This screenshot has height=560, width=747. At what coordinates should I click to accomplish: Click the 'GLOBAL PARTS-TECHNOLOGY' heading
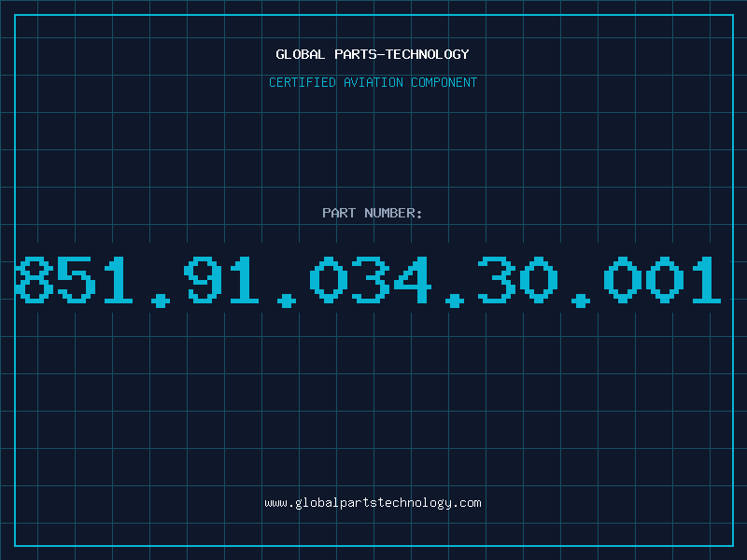click(x=373, y=54)
